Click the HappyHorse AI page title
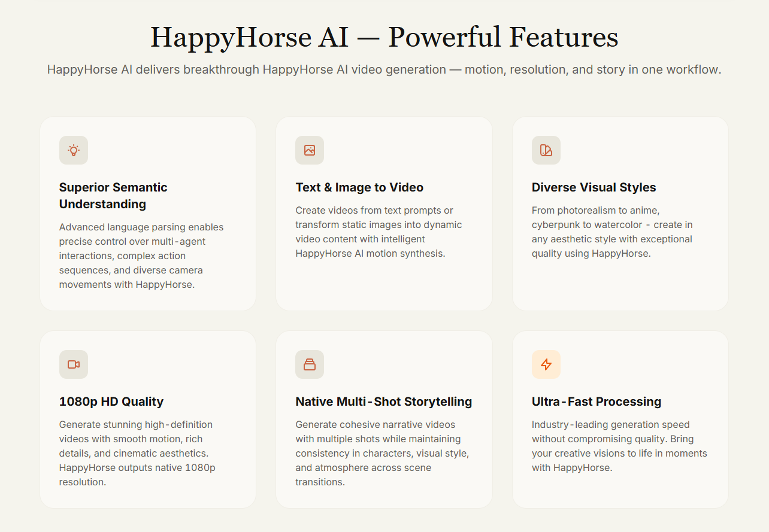 tap(384, 37)
